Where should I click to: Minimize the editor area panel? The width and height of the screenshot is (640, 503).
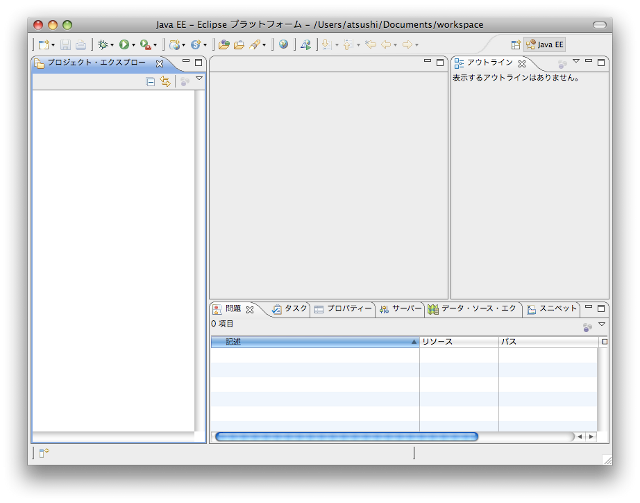click(427, 62)
